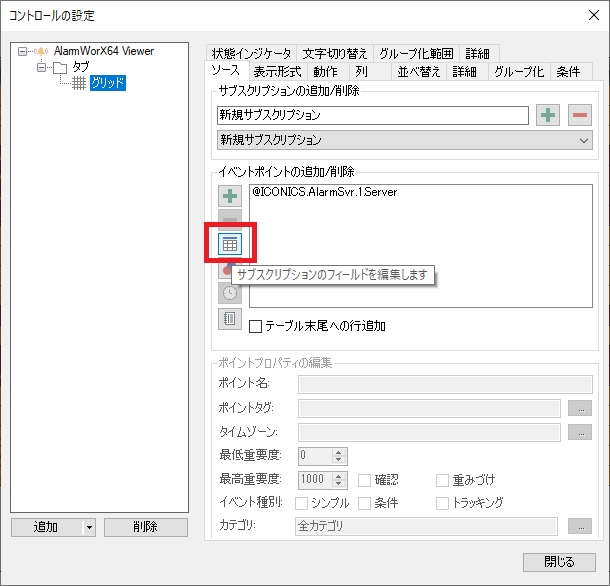Viewport: 610px width, 586px height.
Task: Click the 削除 button
Action: [145, 528]
